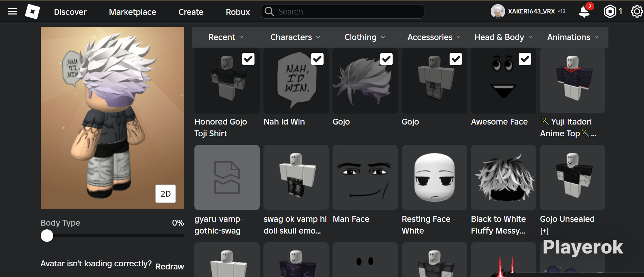Image resolution: width=644 pixels, height=277 pixels.
Task: Open the Characters tab
Action: click(295, 37)
